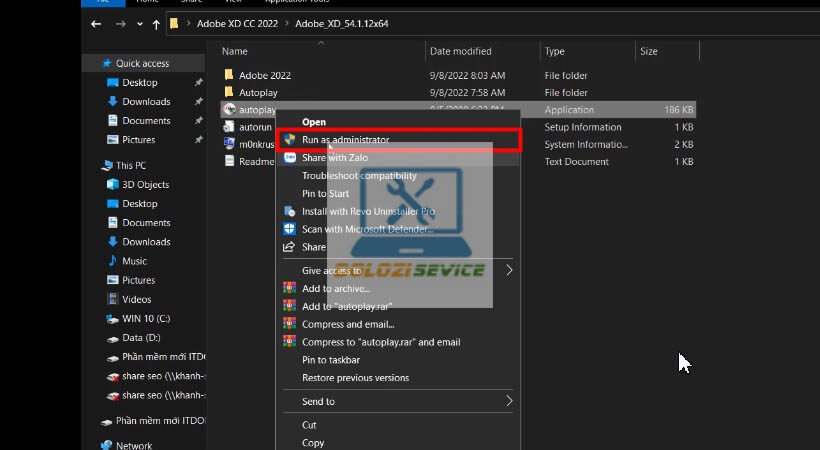Select pinned Documents under Quick access

[x=146, y=121]
